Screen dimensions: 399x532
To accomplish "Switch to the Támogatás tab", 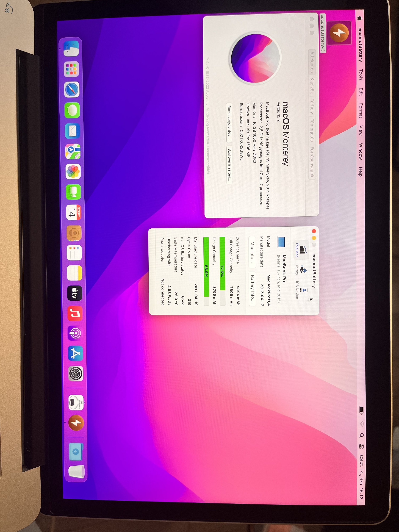I will (x=312, y=130).
